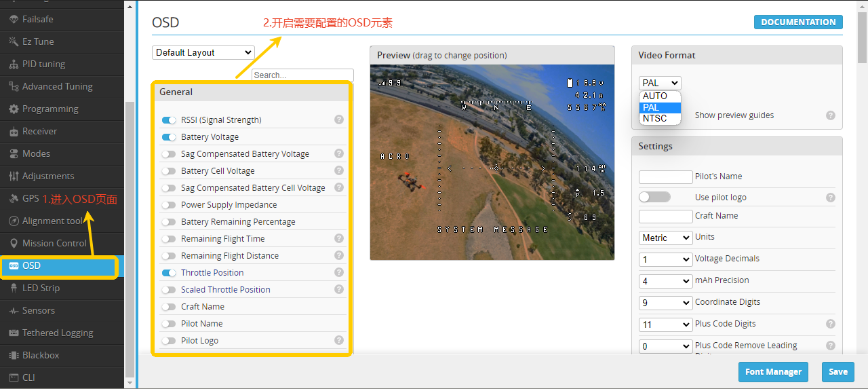The width and height of the screenshot is (868, 389).
Task: Open help icon for Plus Code Remove Leading
Action: pos(831,346)
